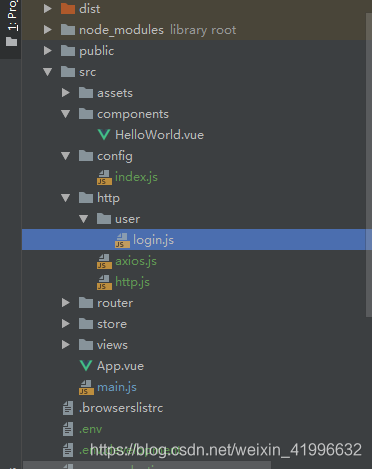The height and width of the screenshot is (469, 372).
Task: Expand the node_modules folder arrow
Action: [48, 30]
